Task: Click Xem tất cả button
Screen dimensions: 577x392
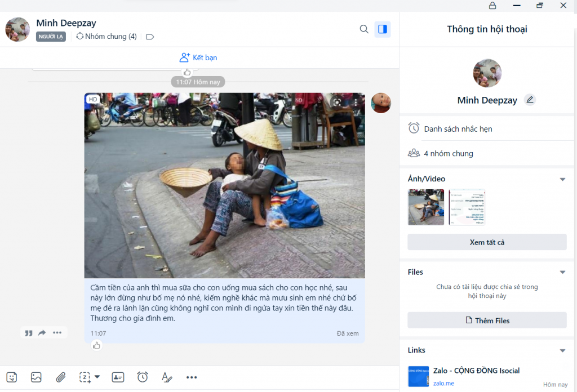Action: (x=487, y=242)
